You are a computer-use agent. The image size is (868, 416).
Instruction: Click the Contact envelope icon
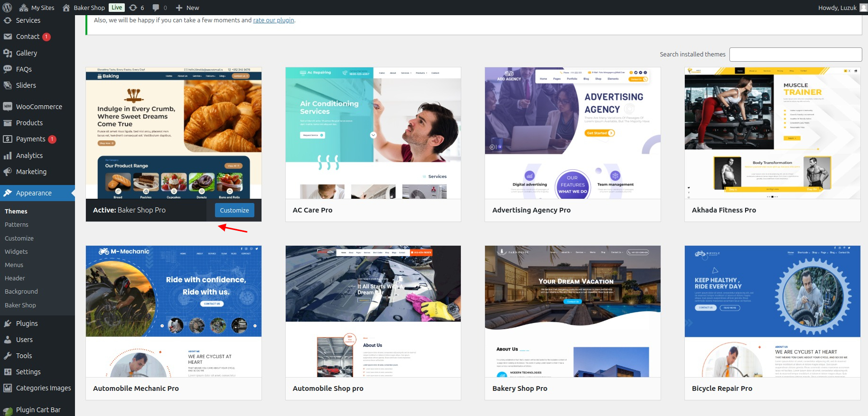pos(8,37)
